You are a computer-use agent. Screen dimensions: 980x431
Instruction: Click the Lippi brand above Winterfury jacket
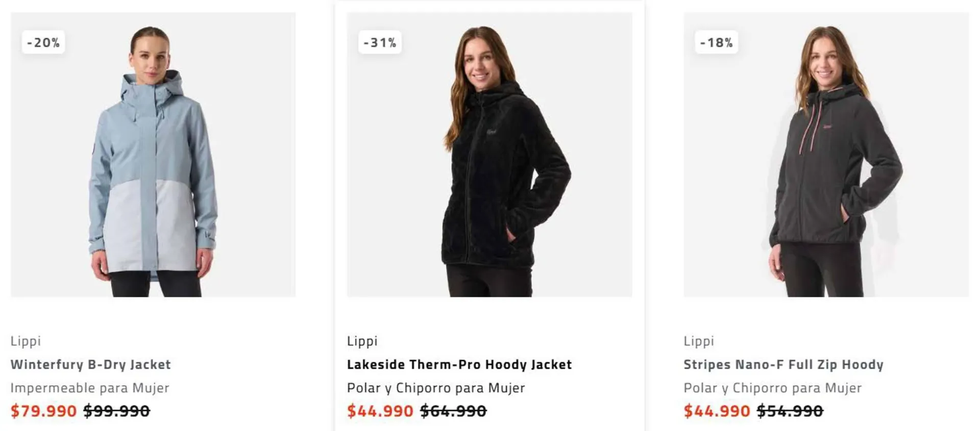26,341
